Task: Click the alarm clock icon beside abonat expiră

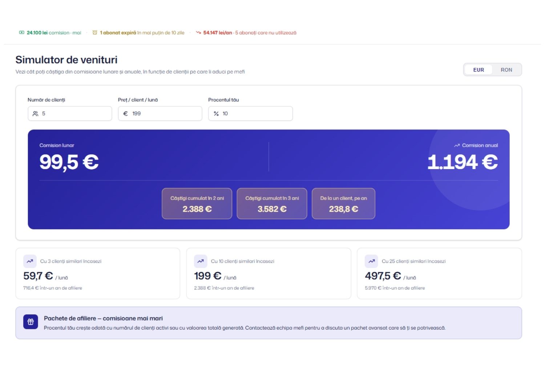Action: pos(95,33)
